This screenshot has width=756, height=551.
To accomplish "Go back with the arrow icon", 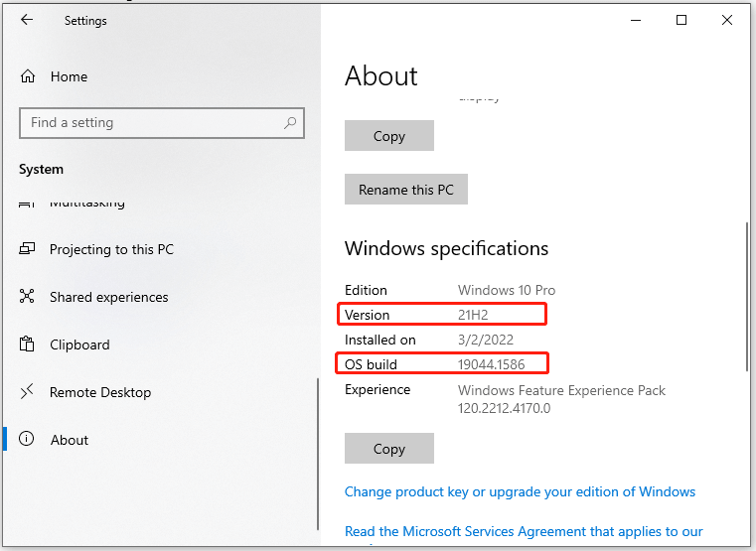I will [27, 20].
